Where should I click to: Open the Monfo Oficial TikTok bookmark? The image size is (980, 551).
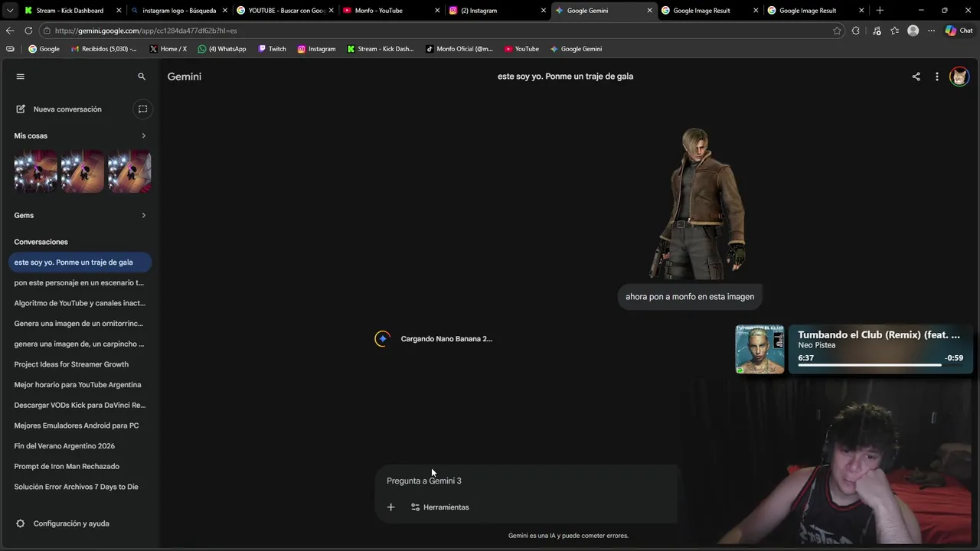point(459,49)
